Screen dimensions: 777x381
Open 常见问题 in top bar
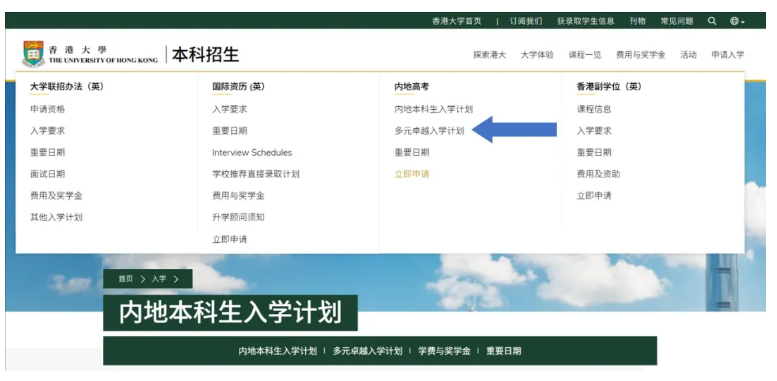677,21
